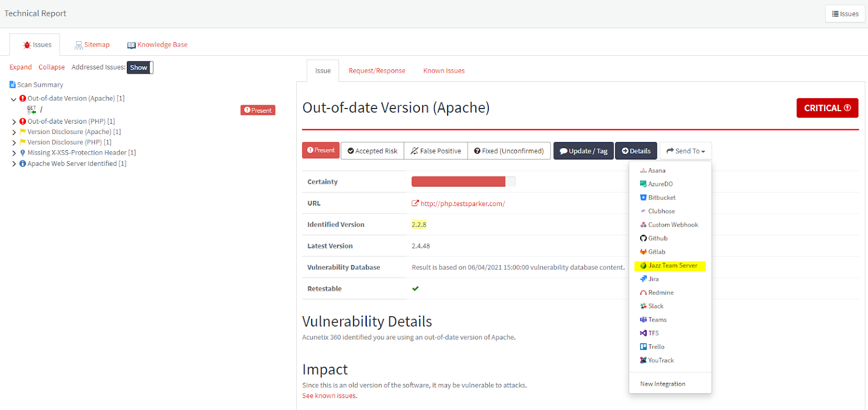
Task: Click the Sitemap tree icon
Action: pyautogui.click(x=79, y=45)
